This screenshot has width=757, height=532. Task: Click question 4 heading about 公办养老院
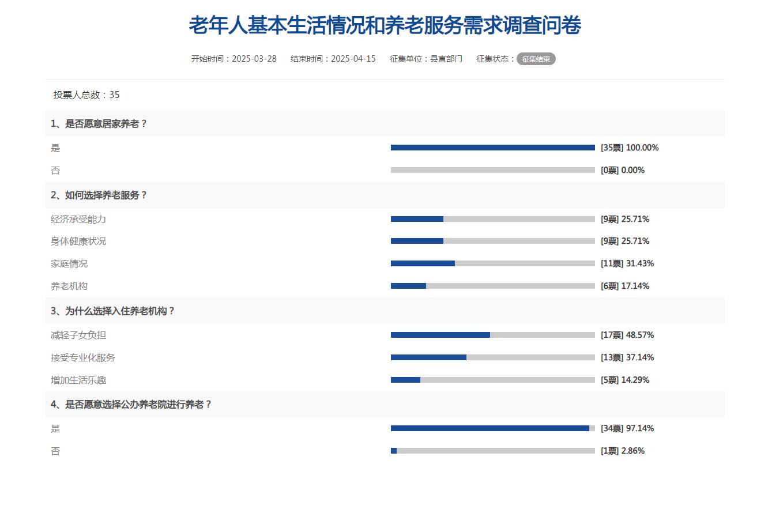[x=131, y=404]
